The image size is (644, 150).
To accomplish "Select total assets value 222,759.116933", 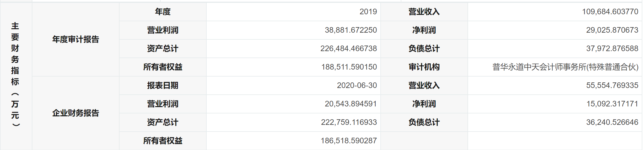I will pos(349,122).
